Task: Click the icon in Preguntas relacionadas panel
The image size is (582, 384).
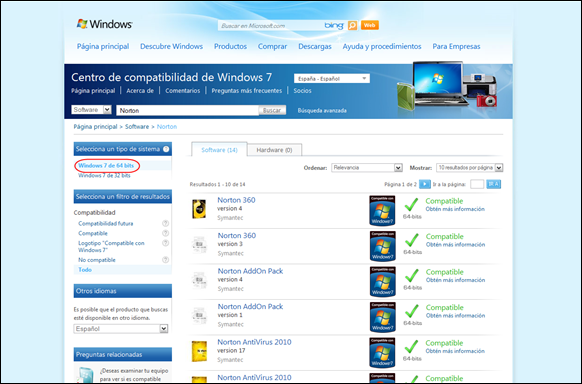Action: tap(86, 375)
